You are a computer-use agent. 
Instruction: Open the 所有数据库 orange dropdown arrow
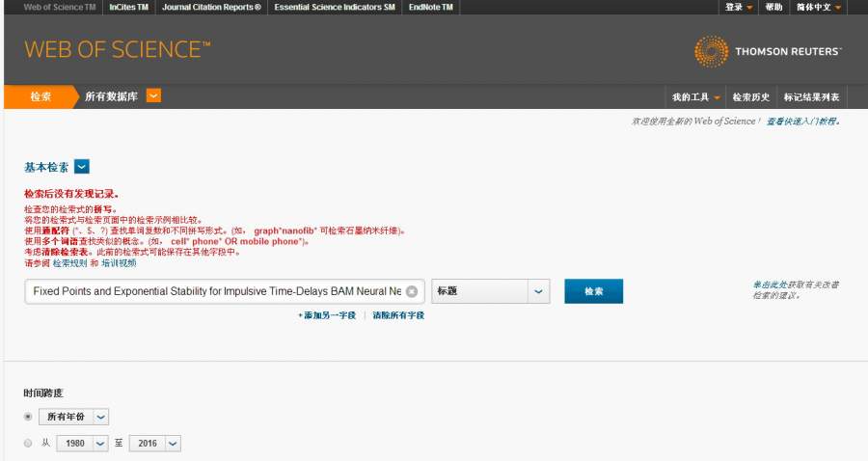(153, 95)
